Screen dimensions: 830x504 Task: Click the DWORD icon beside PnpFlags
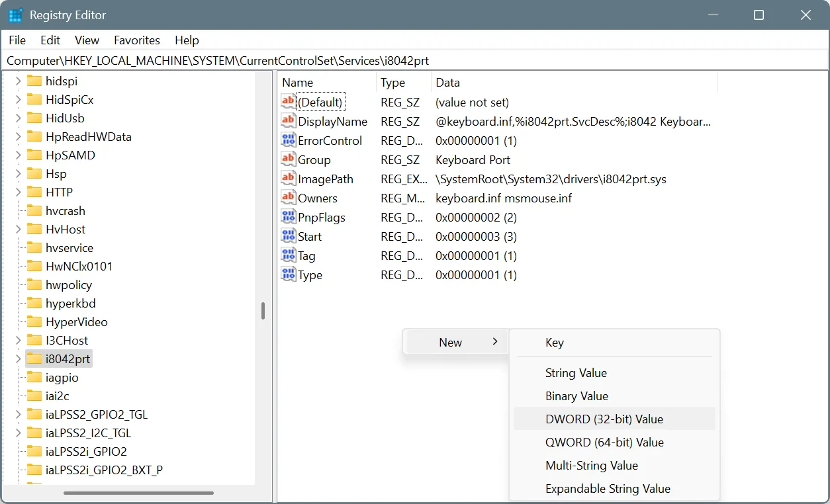(x=288, y=217)
